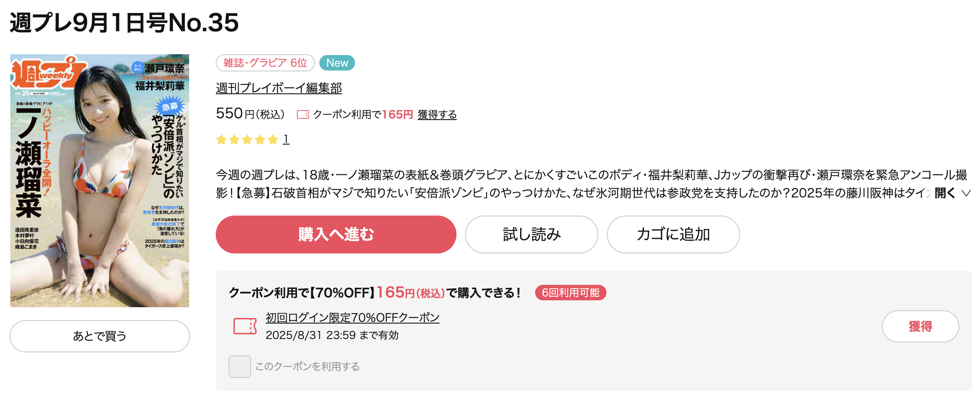Click the 獲得 coupon button
This screenshot has width=980, height=401.
[920, 326]
